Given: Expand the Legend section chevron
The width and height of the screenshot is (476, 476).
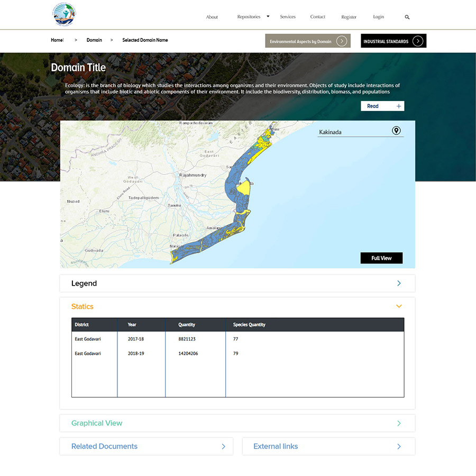Looking at the screenshot, I should (399, 283).
